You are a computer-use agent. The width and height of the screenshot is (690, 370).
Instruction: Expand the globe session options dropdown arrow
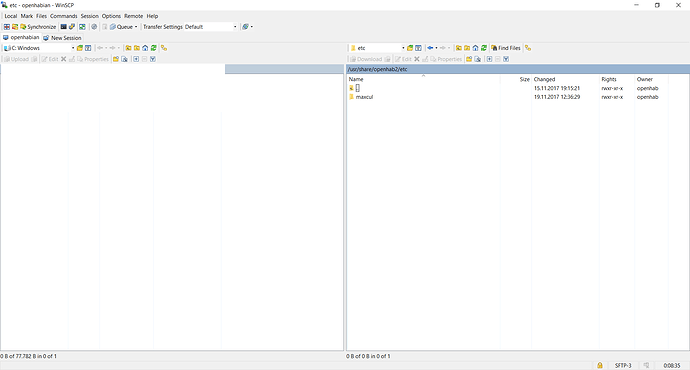click(x=251, y=27)
